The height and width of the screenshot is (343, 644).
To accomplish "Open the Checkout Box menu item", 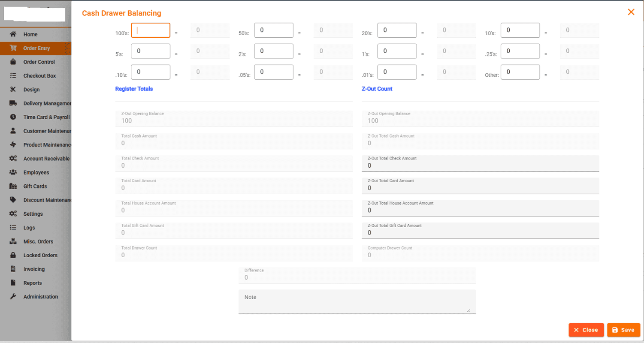I will (39, 76).
